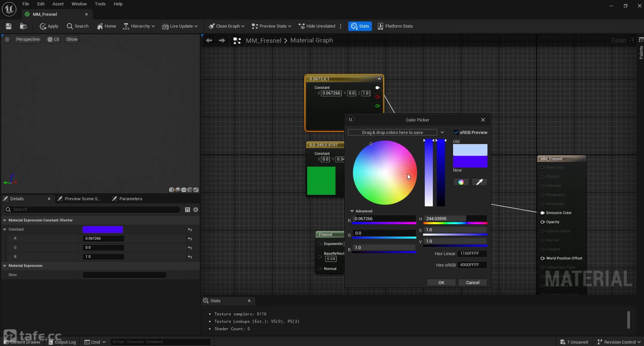Click the Home toolbar button

[106, 26]
